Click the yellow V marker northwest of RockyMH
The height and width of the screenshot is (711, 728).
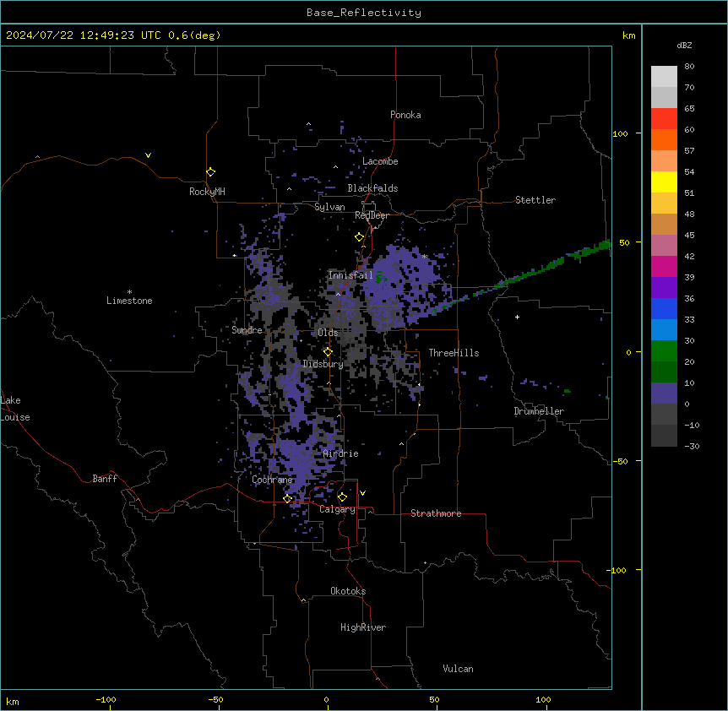(x=148, y=155)
